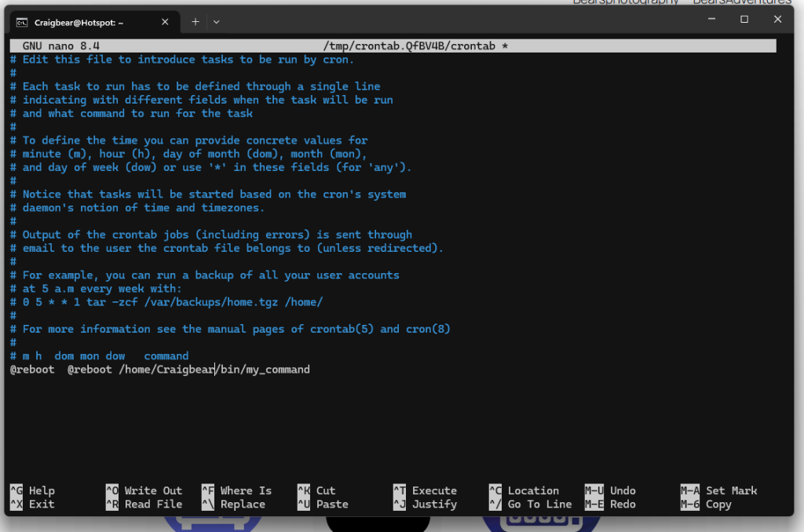Click the terminal icon in the tab

(23, 23)
